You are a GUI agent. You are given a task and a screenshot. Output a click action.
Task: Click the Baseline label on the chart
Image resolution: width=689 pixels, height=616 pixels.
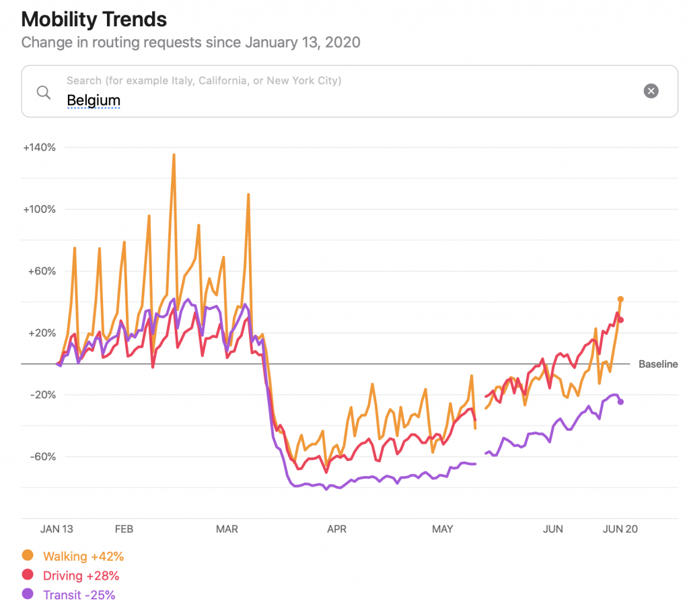658,364
